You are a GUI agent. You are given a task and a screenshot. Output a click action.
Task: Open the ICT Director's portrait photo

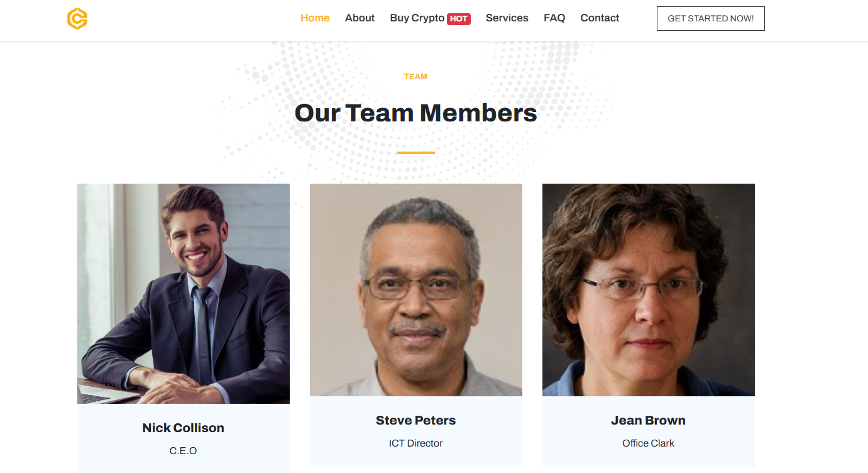(416, 289)
